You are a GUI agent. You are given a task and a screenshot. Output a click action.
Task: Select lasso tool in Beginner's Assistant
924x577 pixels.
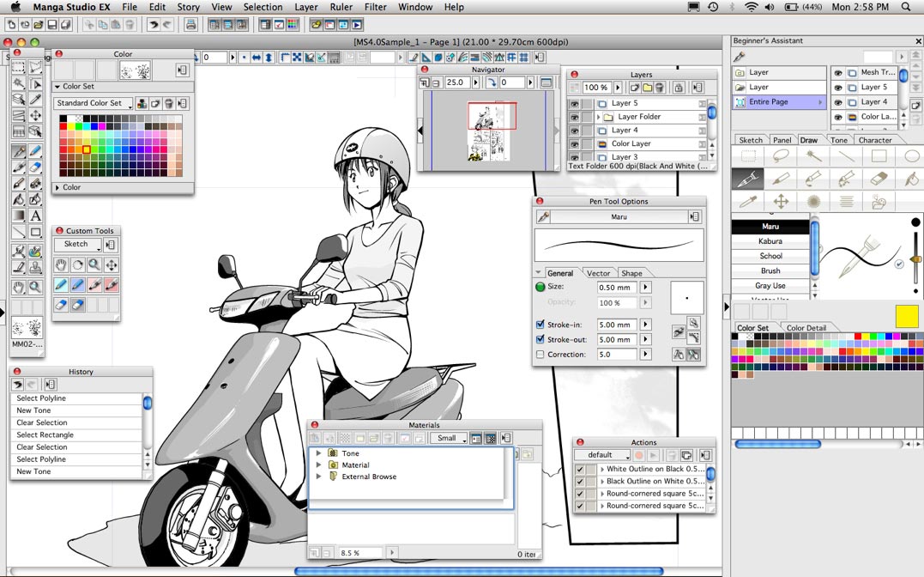[781, 156]
